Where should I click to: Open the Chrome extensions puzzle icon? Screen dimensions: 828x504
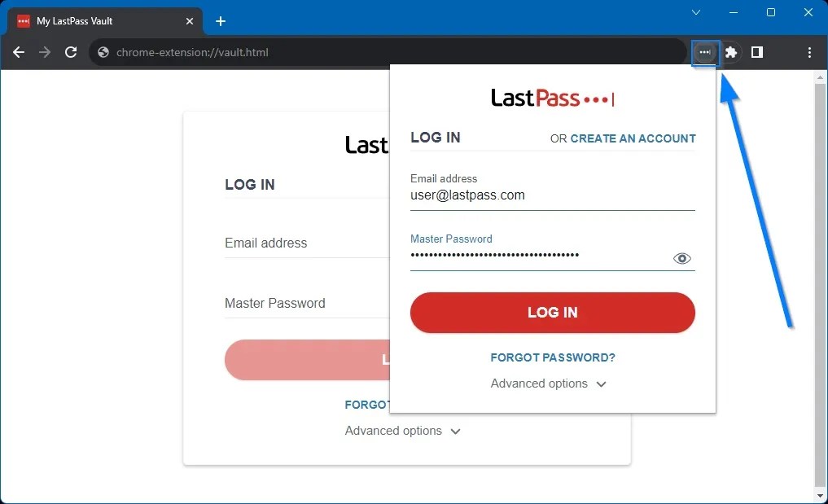coord(730,52)
